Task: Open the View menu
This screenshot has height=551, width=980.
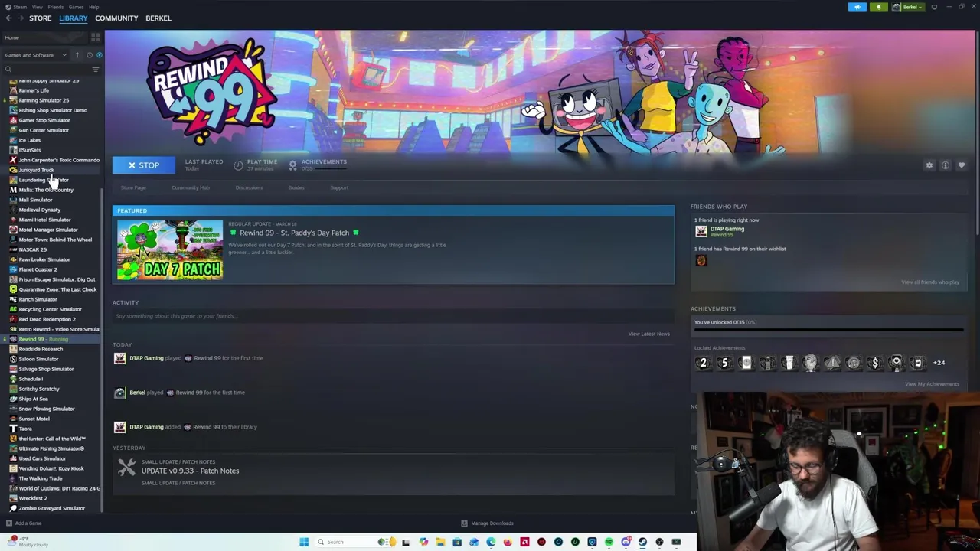Action: [37, 7]
